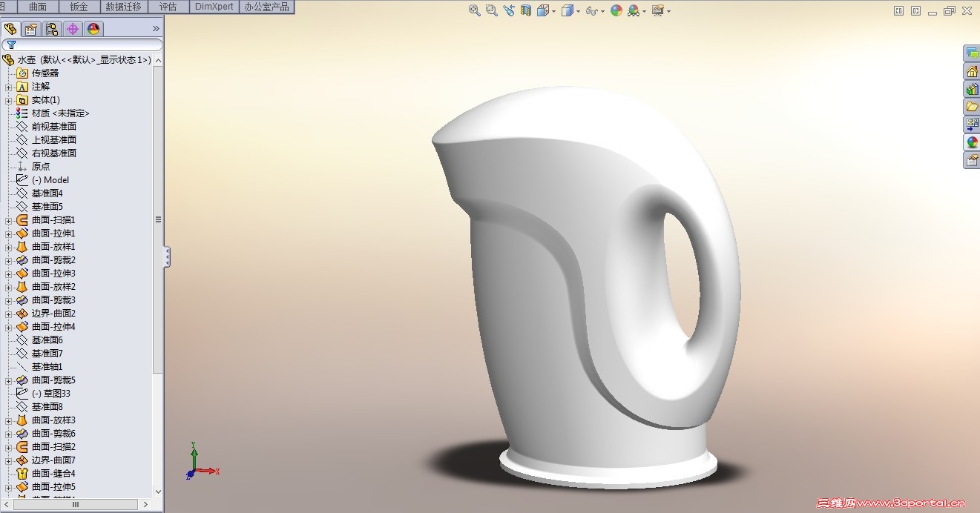Select 曲面-剪裁5 feature

click(x=53, y=380)
